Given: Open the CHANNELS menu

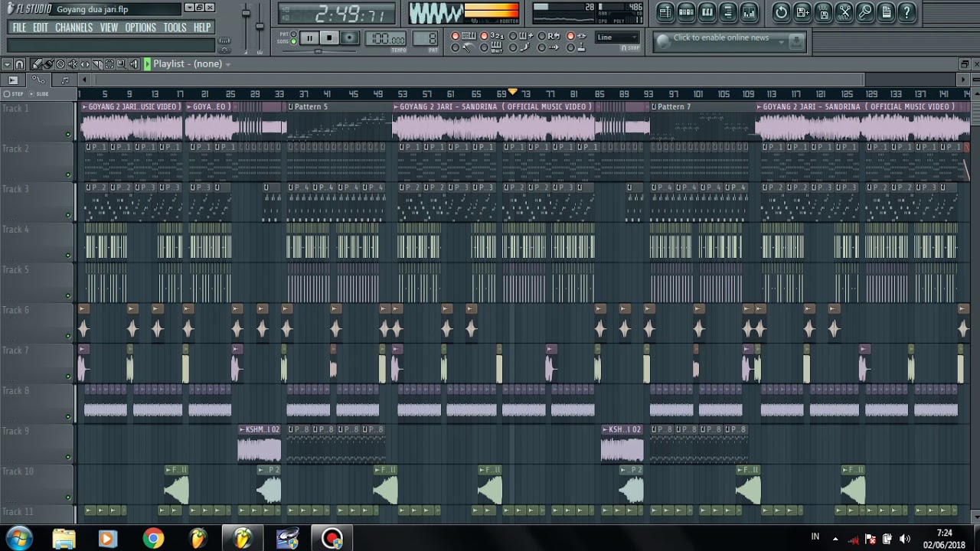Looking at the screenshot, I should 73,28.
